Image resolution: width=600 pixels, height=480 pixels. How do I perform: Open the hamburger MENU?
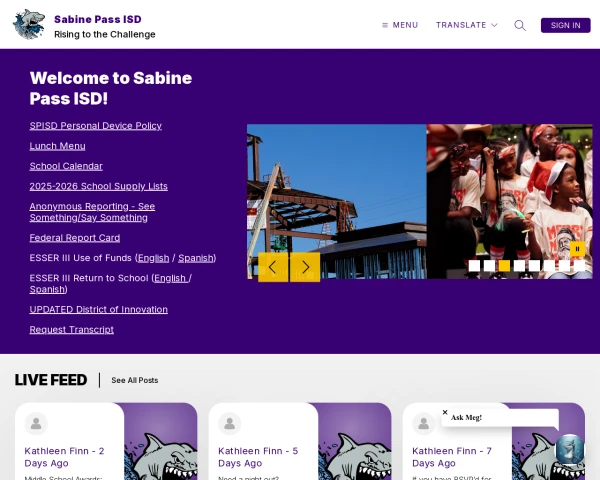coord(400,25)
